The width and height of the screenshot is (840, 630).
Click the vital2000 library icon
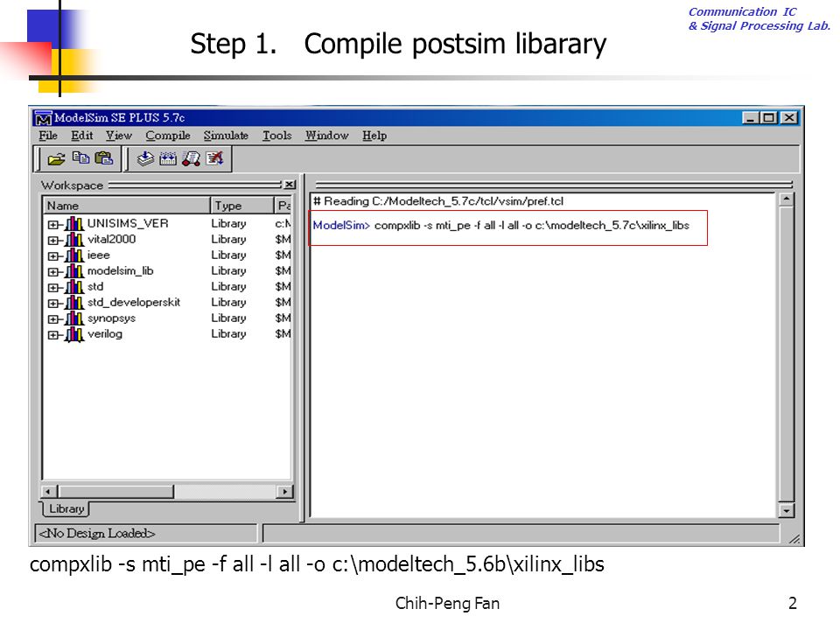point(74,240)
